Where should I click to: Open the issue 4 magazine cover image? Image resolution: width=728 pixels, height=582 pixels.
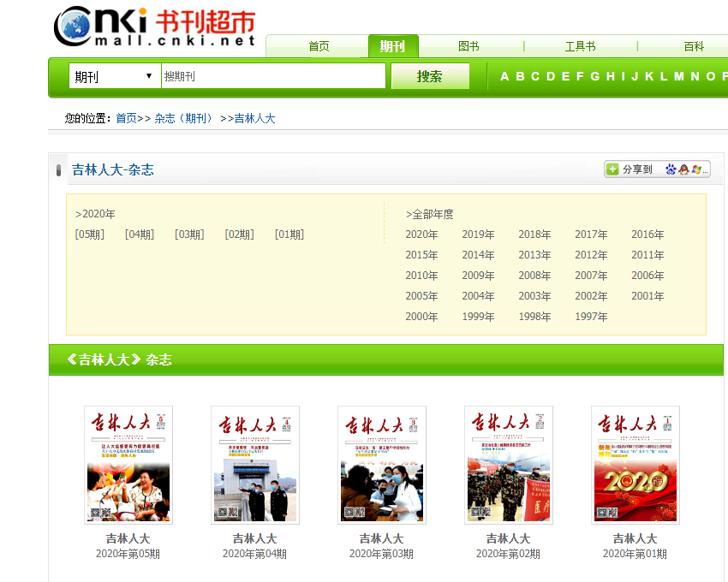tap(255, 465)
